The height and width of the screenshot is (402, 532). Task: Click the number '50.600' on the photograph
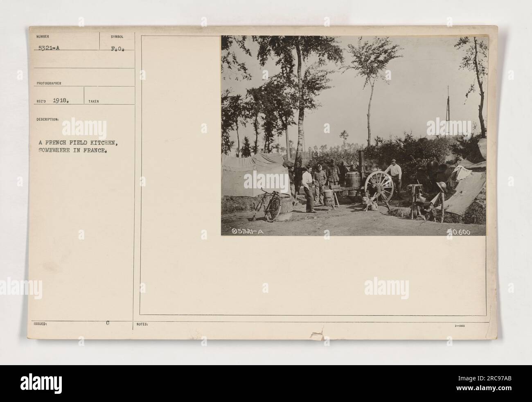(459, 232)
